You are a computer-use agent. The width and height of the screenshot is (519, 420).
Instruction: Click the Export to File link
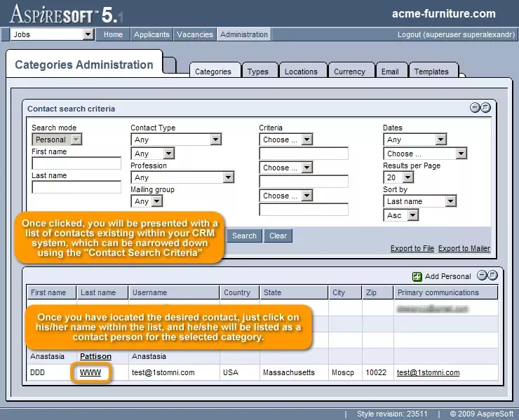pos(412,248)
